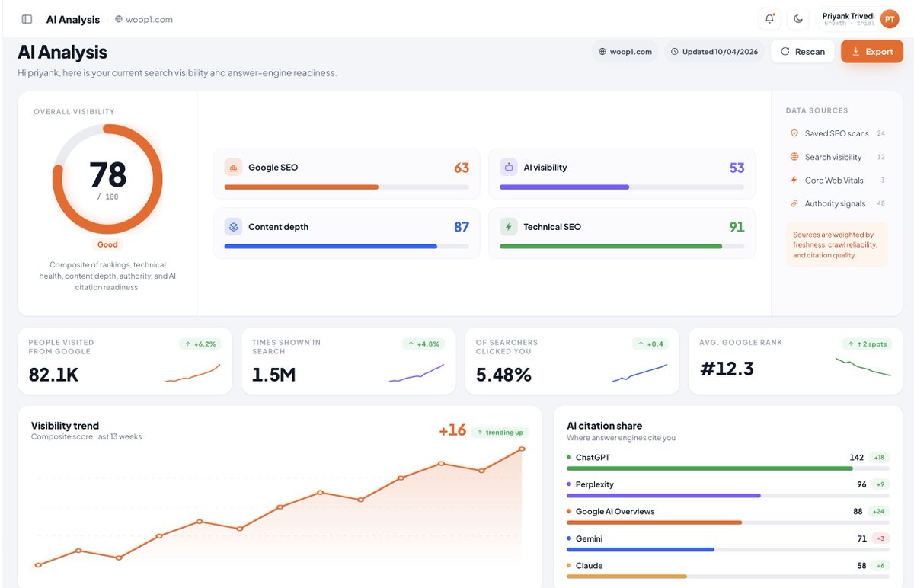This screenshot has height=588, width=914.
Task: Click the Gemini citation bar
Action: [x=728, y=550]
